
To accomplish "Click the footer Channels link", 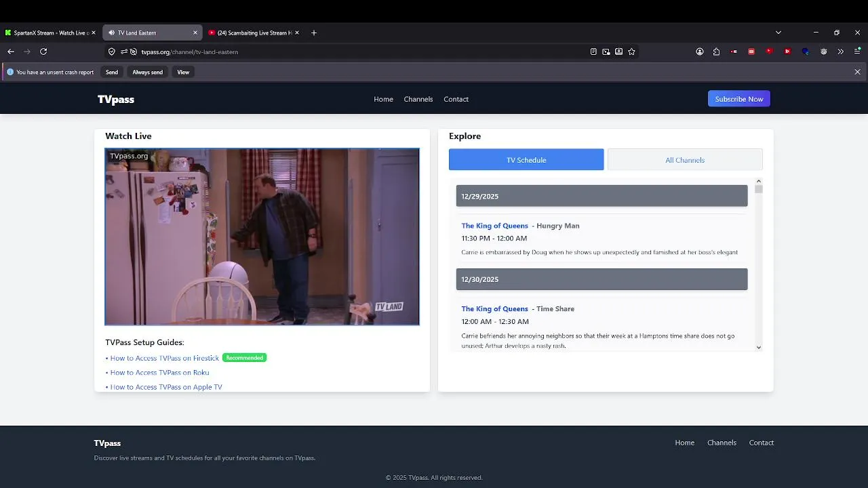I will pyautogui.click(x=722, y=443).
